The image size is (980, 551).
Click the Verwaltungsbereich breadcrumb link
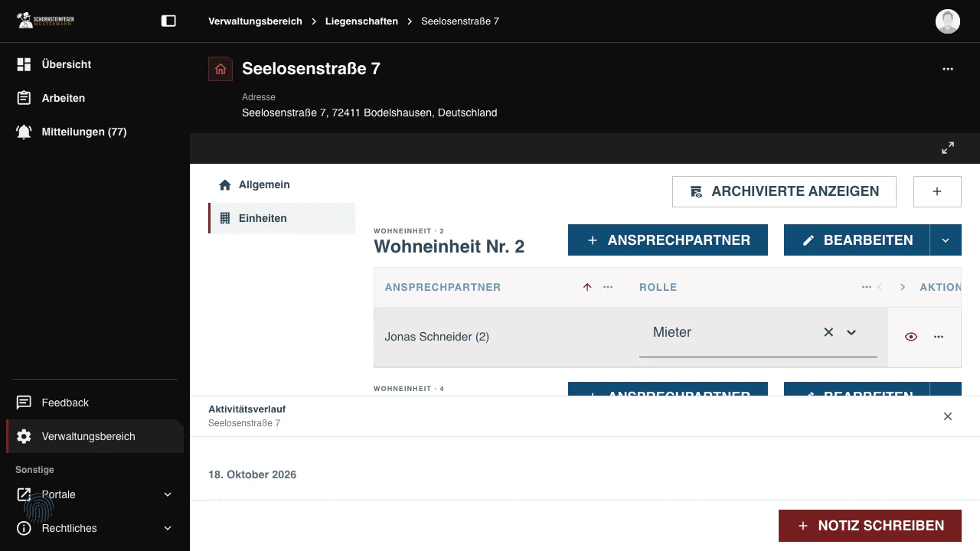(255, 21)
